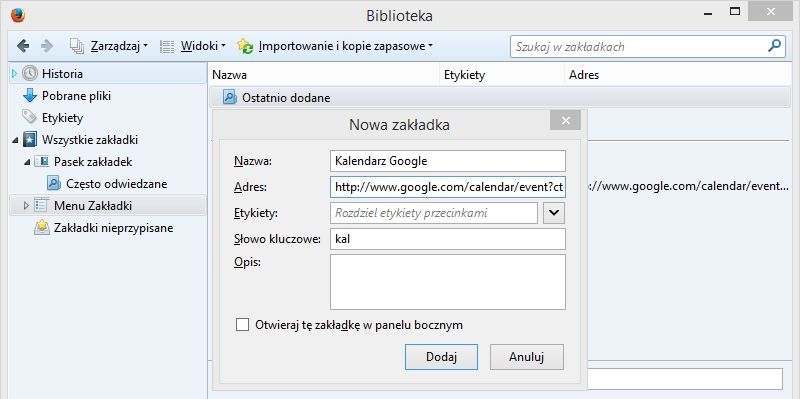The image size is (800, 399).
Task: Select the Pobrane pliki download icon
Action: click(x=30, y=96)
